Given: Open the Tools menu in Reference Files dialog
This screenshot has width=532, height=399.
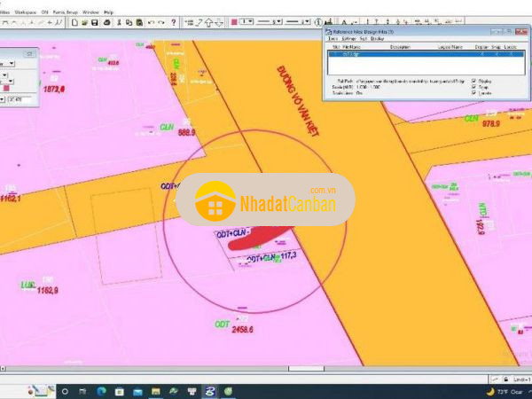Looking at the screenshot, I should [332, 39].
